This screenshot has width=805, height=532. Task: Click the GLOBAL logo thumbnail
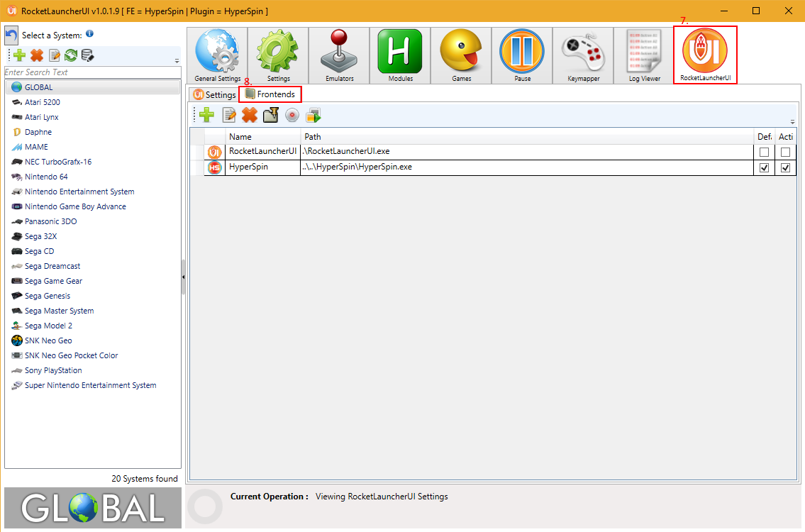pos(93,508)
